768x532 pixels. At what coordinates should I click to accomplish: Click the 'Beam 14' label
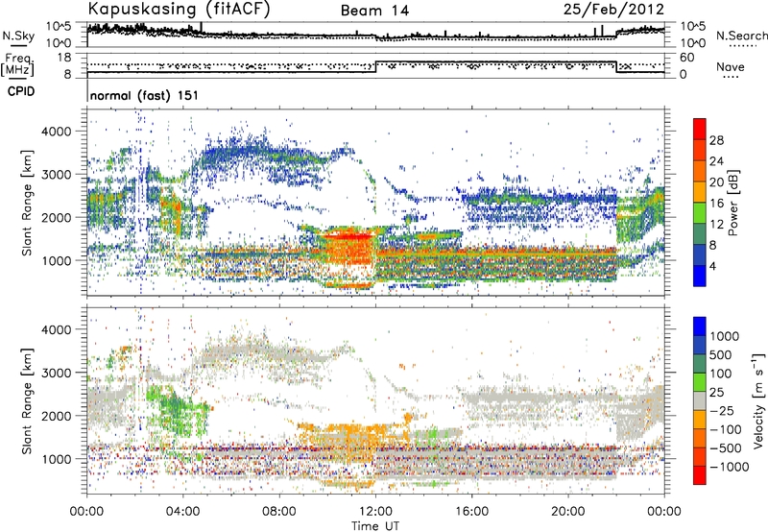374,11
